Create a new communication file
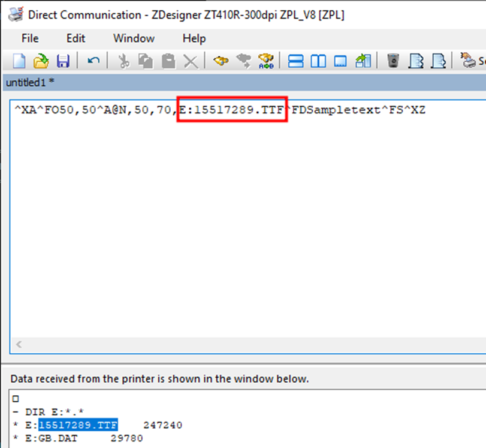 [x=18, y=61]
